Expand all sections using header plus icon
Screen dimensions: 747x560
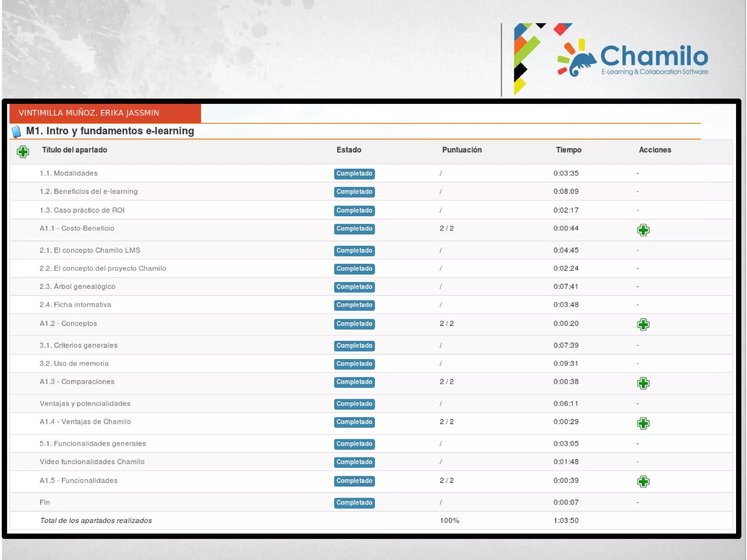pyautogui.click(x=23, y=151)
